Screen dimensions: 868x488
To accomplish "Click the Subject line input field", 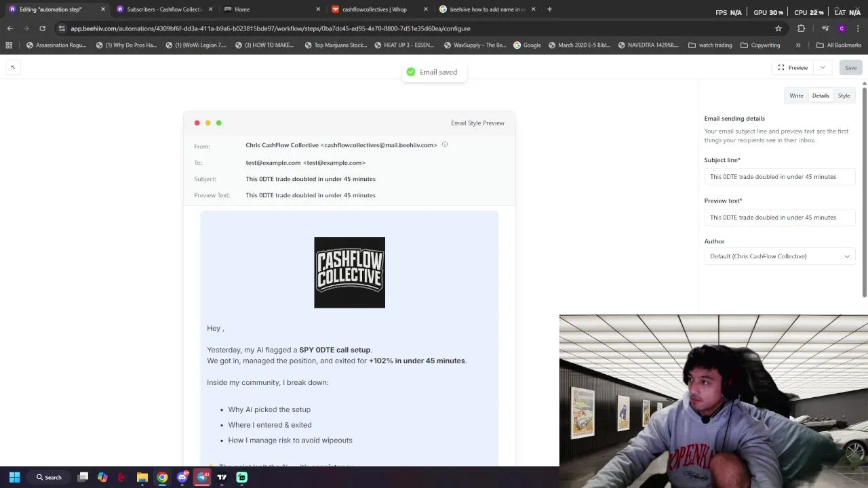I will [780, 177].
